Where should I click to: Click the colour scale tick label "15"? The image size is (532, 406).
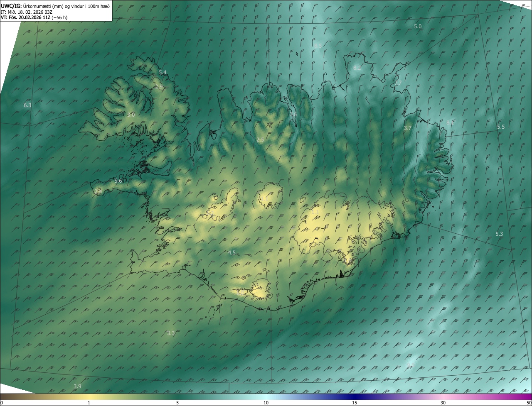tap(355, 403)
